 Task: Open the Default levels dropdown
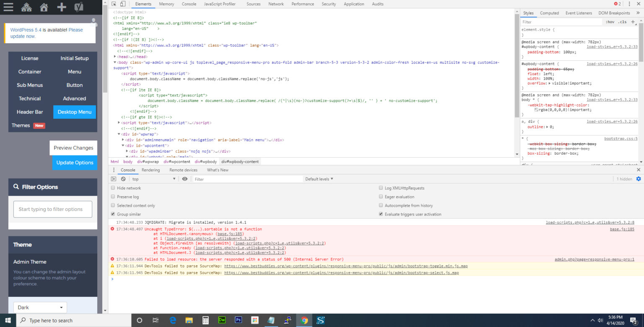319,179
